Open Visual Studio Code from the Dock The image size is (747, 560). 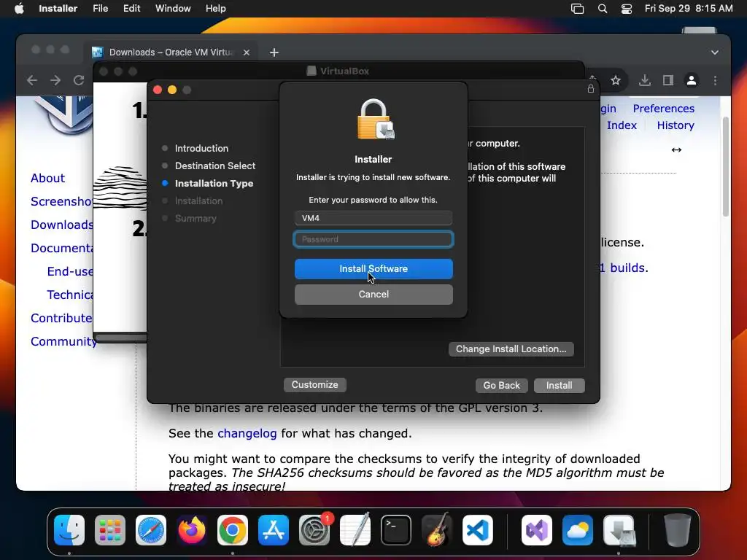click(x=478, y=530)
